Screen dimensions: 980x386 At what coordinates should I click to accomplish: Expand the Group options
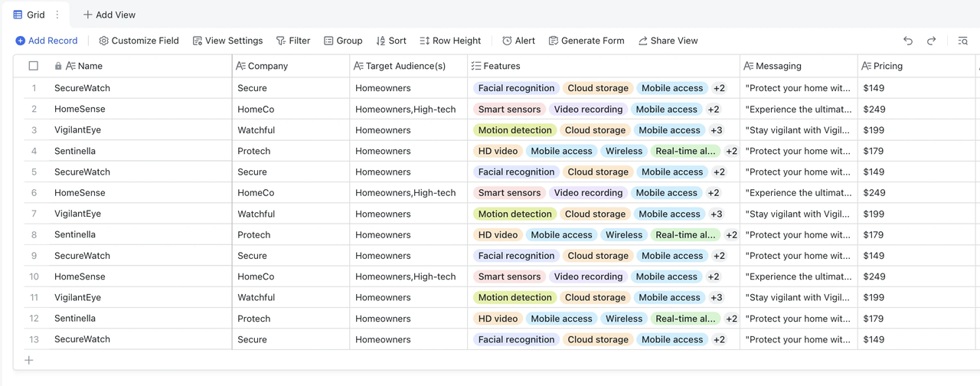343,41
